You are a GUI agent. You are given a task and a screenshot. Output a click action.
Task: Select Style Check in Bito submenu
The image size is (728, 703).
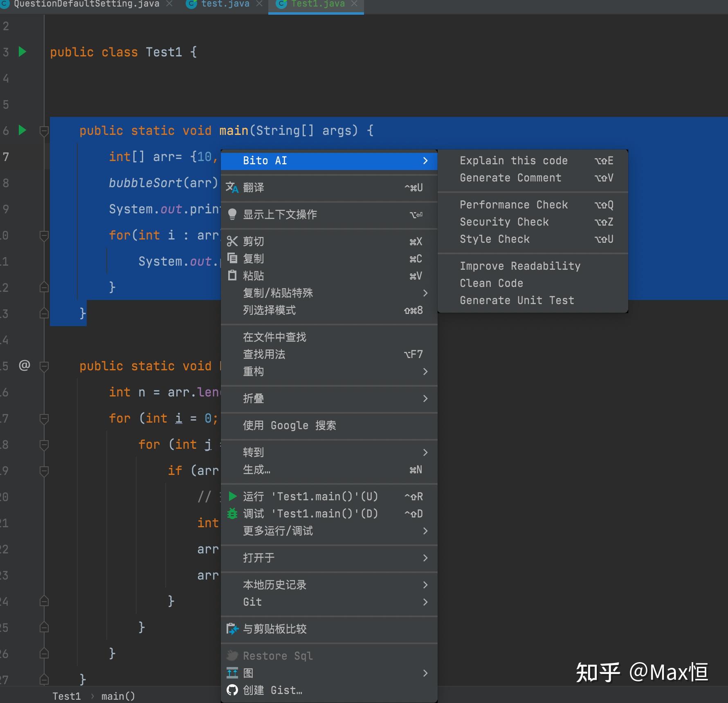533,239
